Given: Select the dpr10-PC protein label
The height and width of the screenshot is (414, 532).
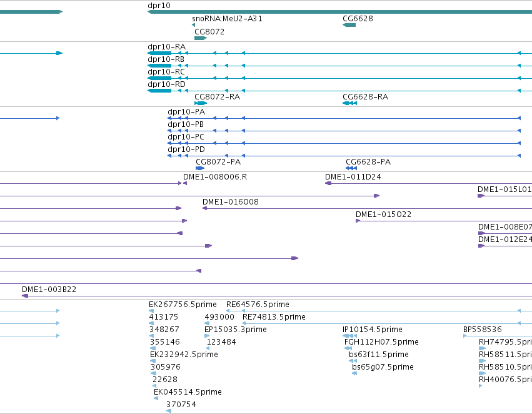Looking at the screenshot, I should (186, 137).
